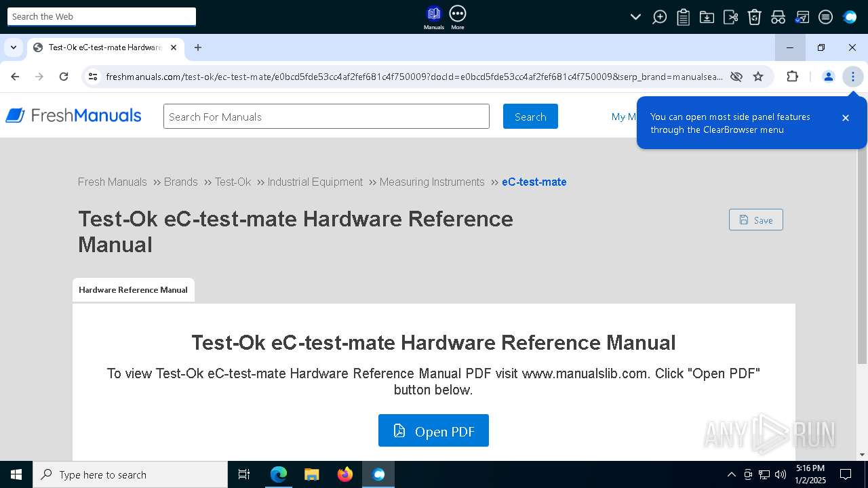Open the Test-Ok breadcrumb link

click(233, 182)
